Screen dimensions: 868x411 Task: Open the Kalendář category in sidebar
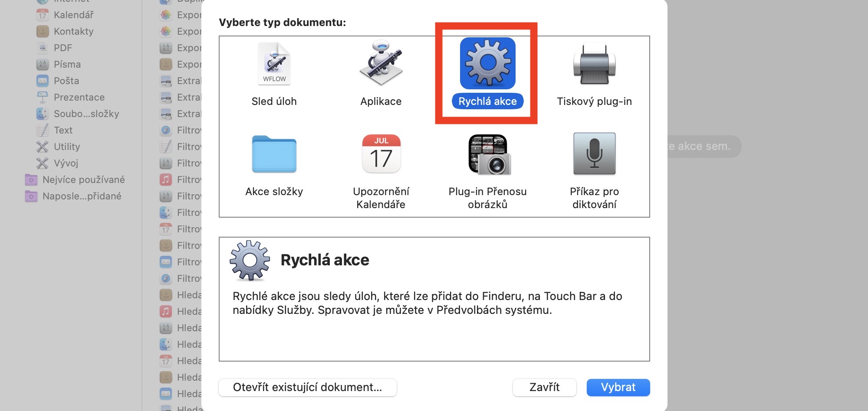click(73, 15)
